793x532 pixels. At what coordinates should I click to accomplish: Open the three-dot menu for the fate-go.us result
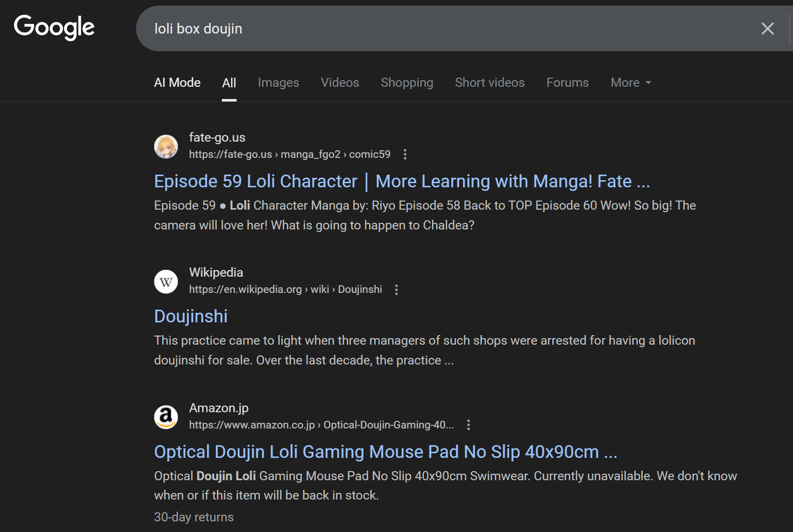pos(405,154)
